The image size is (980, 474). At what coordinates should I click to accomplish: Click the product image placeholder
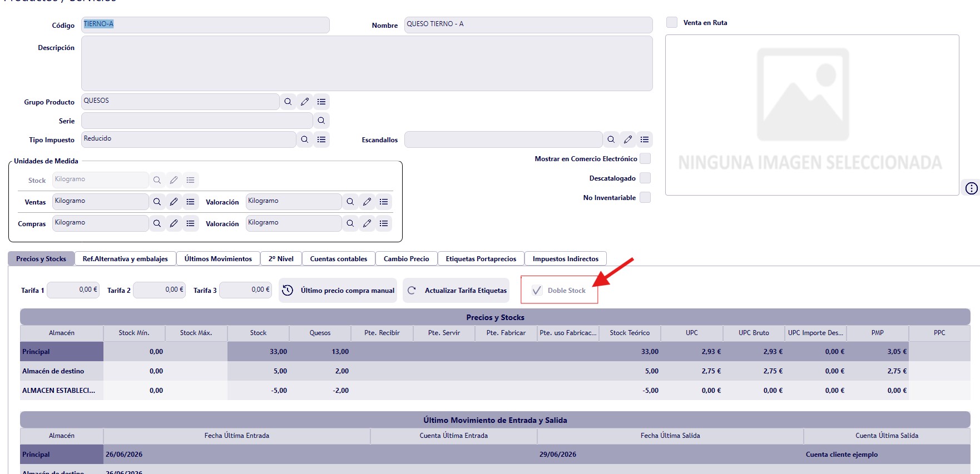pyautogui.click(x=812, y=115)
